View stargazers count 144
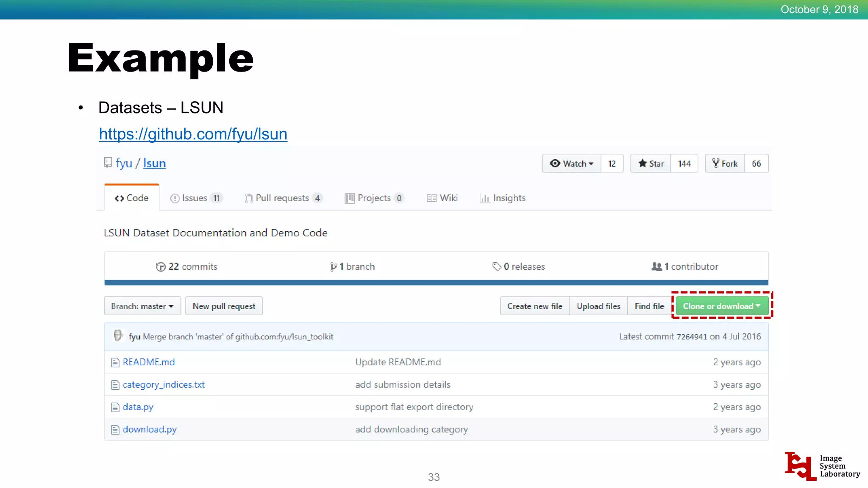The image size is (868, 488). tap(684, 164)
